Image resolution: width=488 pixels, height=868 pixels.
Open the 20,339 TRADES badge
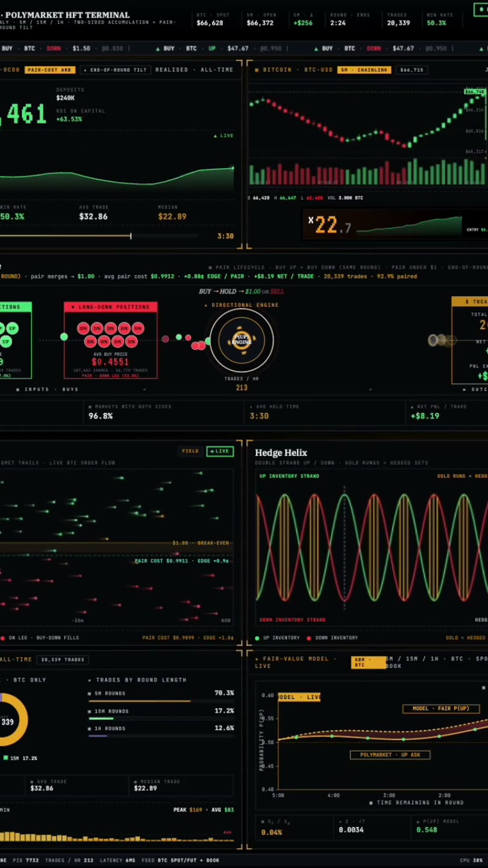[x=63, y=659]
